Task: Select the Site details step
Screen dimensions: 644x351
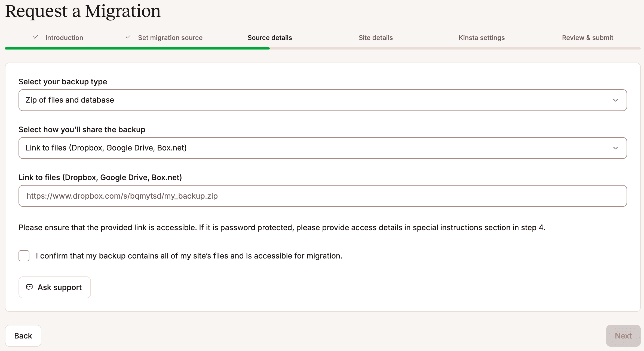Action: tap(376, 38)
